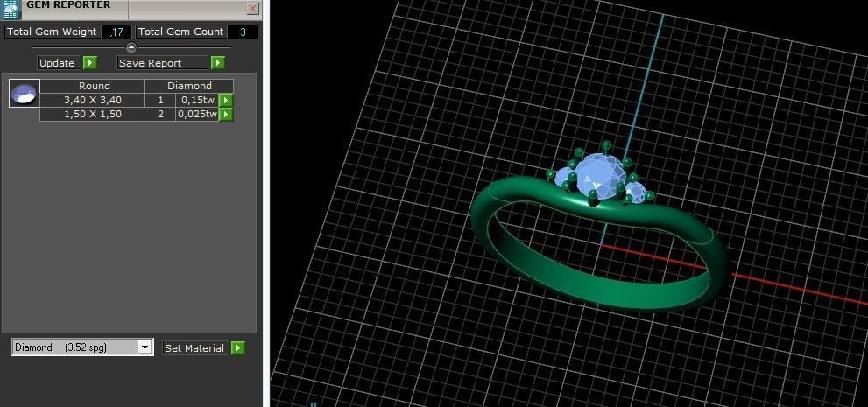Click the green arrow next to Update

coord(89,63)
